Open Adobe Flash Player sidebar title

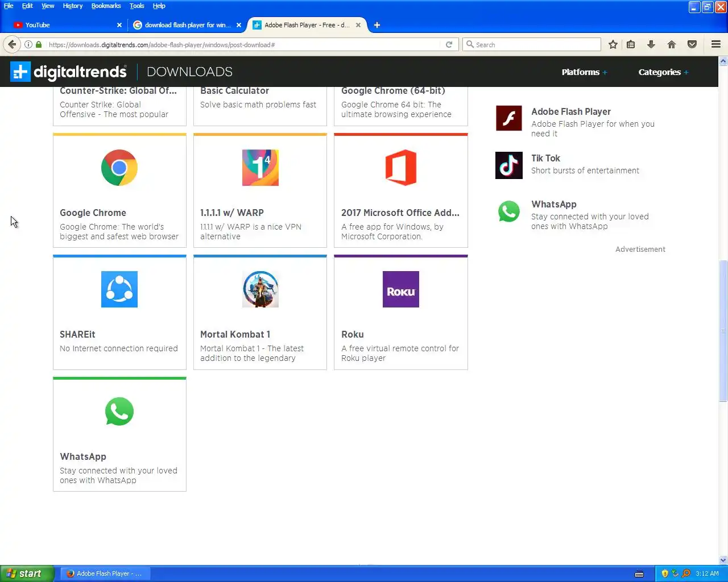click(x=571, y=111)
